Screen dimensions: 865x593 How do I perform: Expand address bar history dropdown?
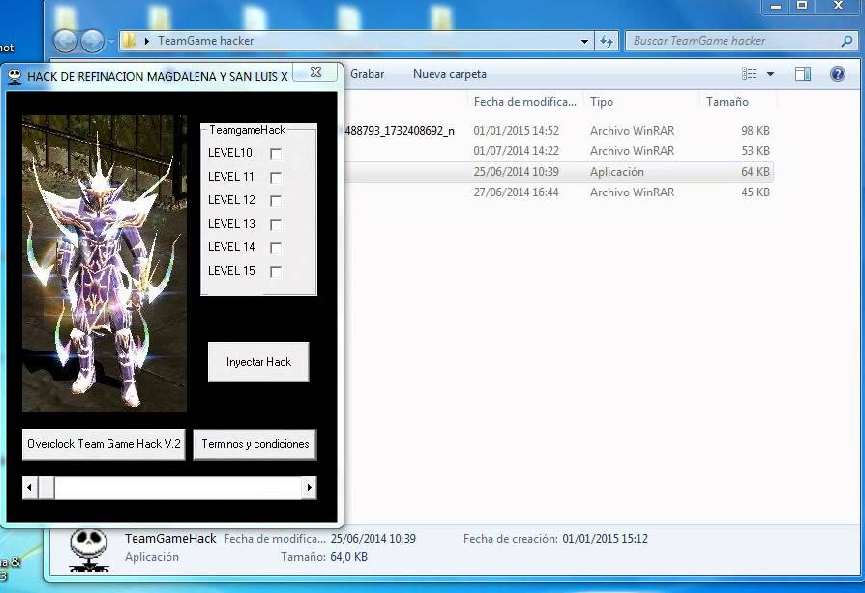pyautogui.click(x=584, y=41)
